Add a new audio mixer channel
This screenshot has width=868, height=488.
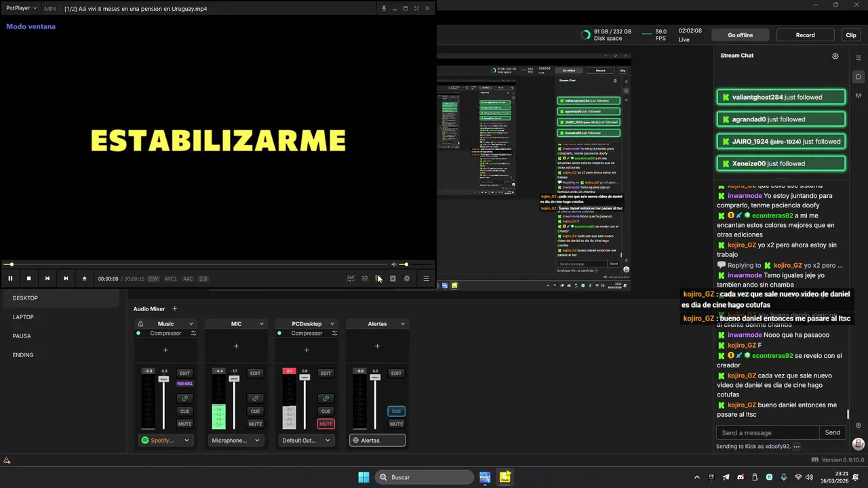(174, 309)
